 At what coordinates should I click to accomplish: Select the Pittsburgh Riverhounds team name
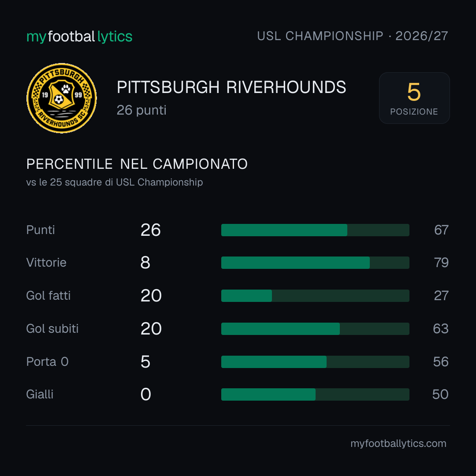[231, 87]
